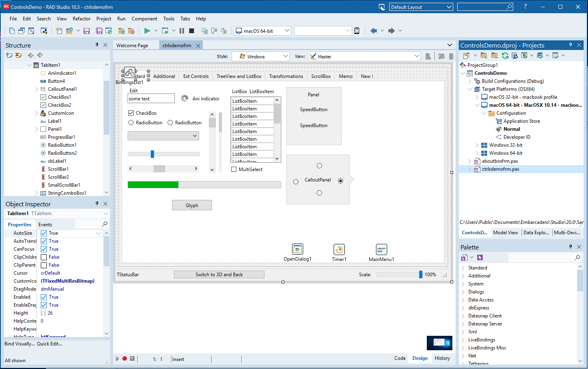Open the Style Windows dropdown
The width and height of the screenshot is (588, 369).
pos(285,56)
